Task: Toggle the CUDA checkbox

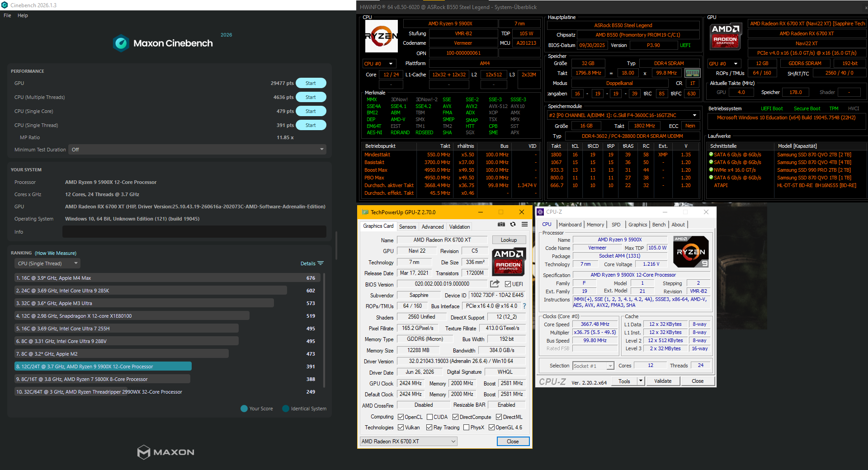Action: coord(430,417)
